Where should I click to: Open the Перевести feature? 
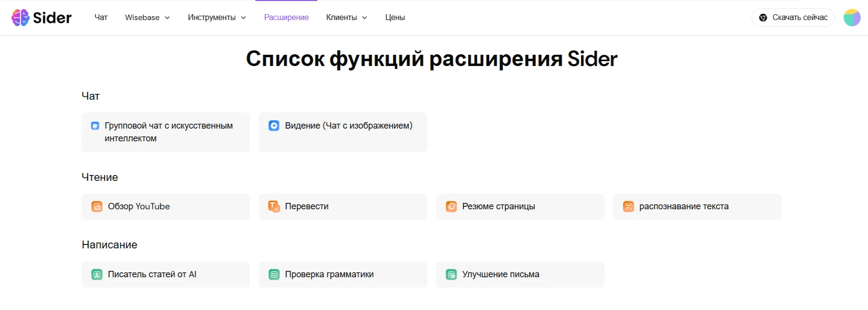pos(343,206)
